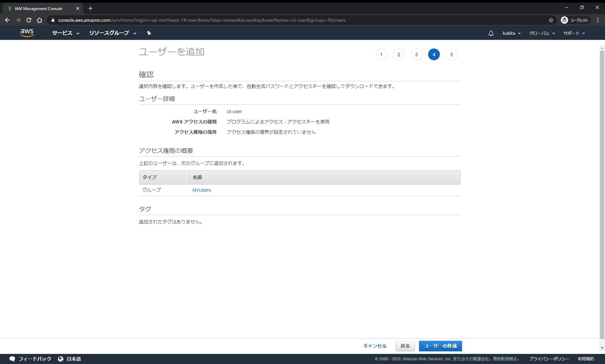Open the kukita account dropdown
Viewport: 605px width, 364px height.
coord(512,33)
